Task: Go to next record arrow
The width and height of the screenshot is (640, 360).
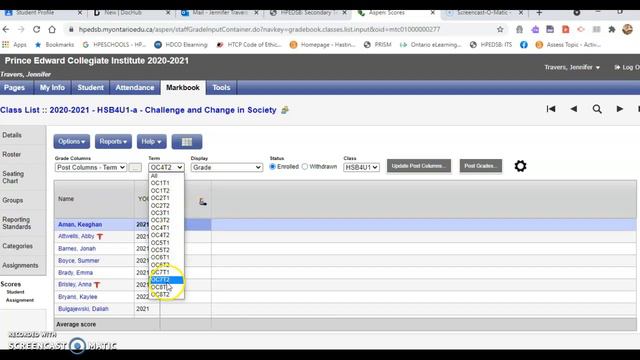Action: [620, 109]
